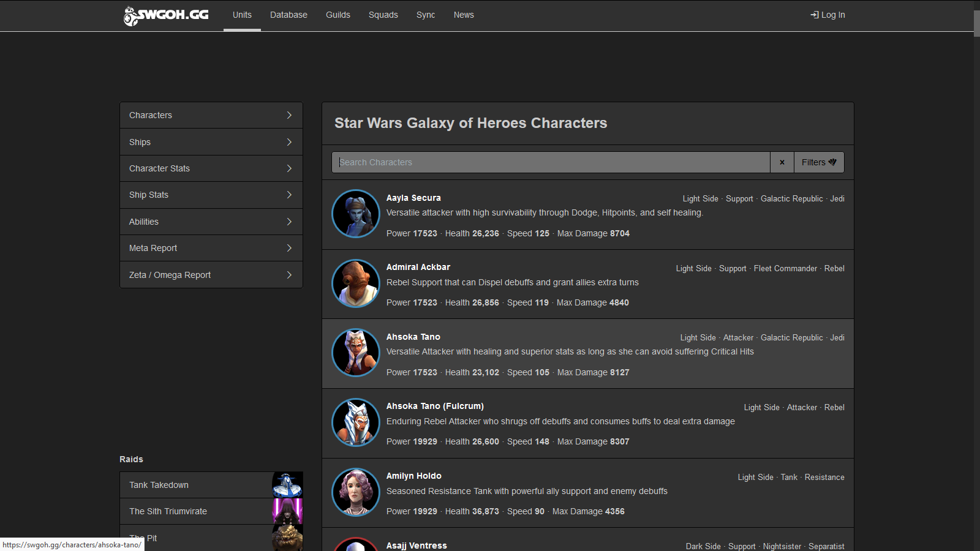
Task: Clear search with the X button
Action: [x=782, y=162]
